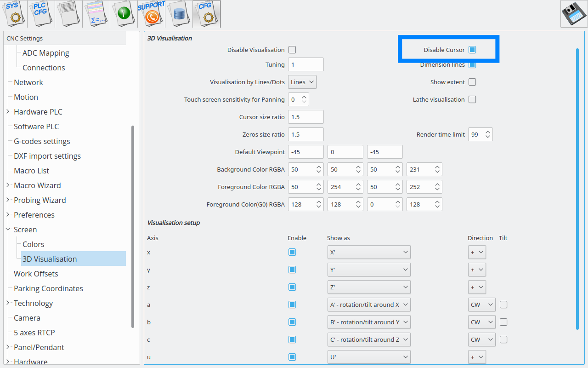Click the floppy disk save icon

click(x=574, y=14)
